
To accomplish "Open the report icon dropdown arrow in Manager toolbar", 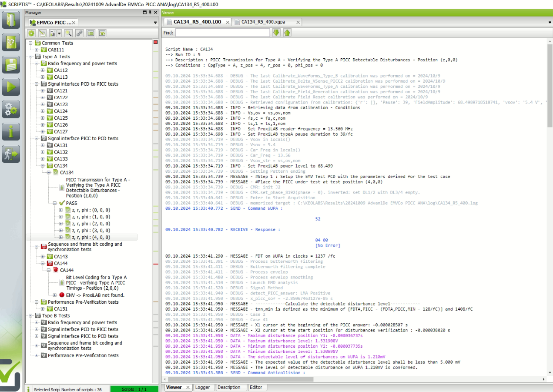I will (59, 33).
